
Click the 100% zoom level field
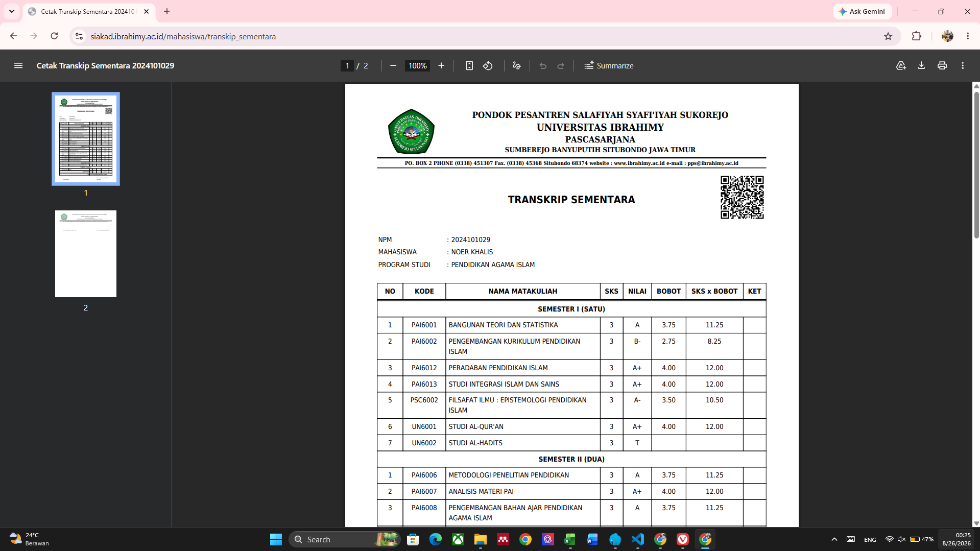(x=417, y=65)
